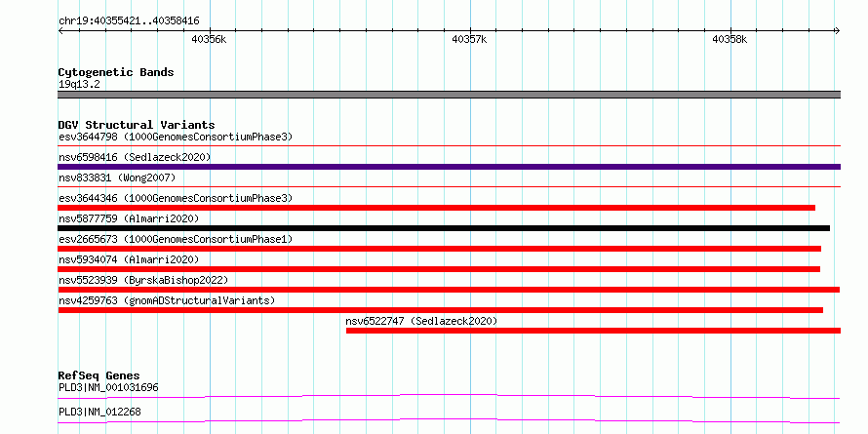Image resolution: width=868 pixels, height=434 pixels.
Task: Select the red nsv4259763 variant bar
Action: click(441, 310)
